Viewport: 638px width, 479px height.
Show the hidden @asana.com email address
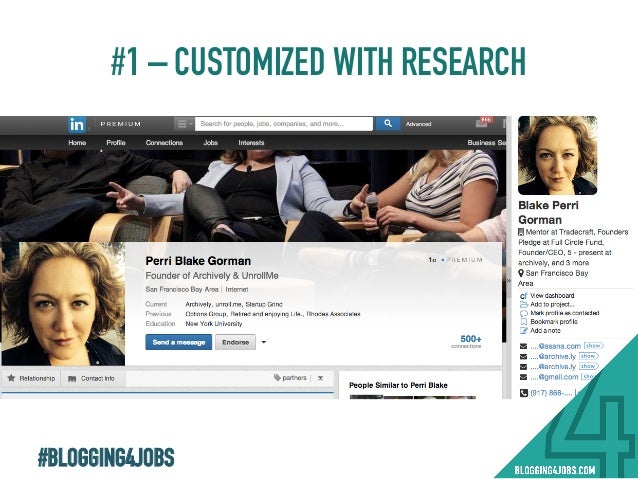(x=593, y=346)
